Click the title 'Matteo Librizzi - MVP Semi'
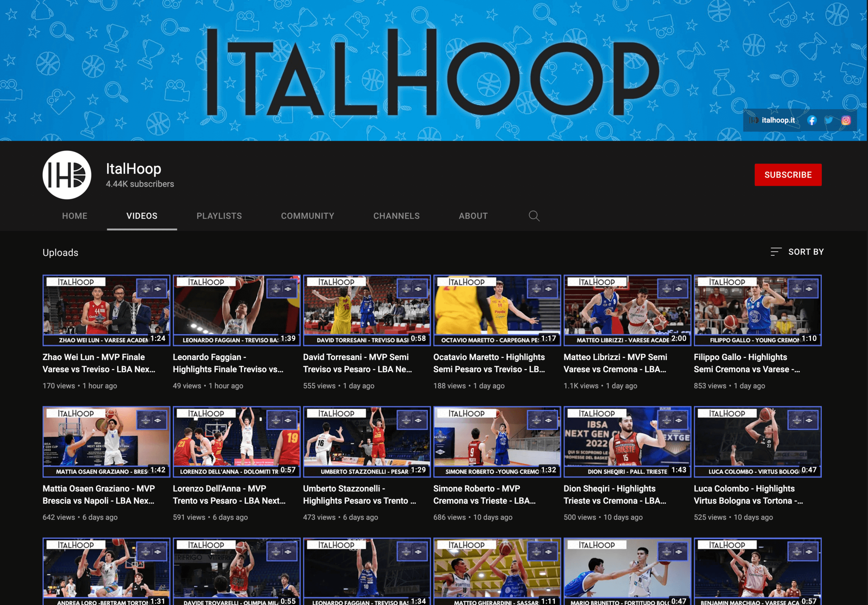The width and height of the screenshot is (868, 605). pos(615,363)
